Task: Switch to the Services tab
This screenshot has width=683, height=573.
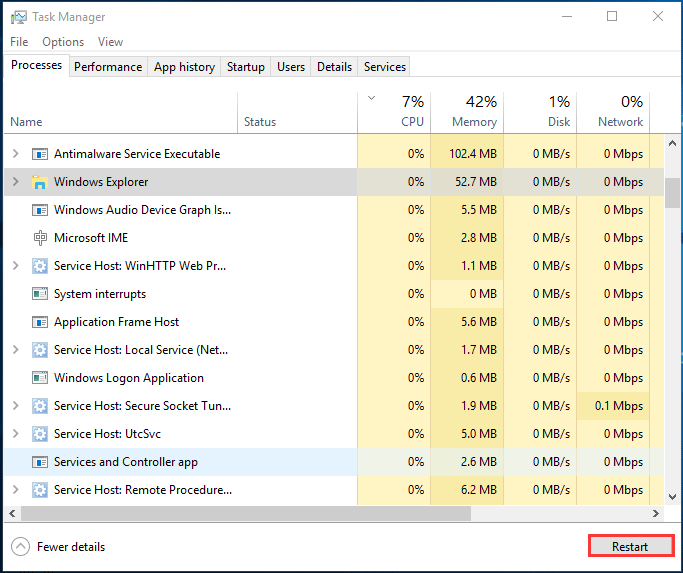Action: (385, 67)
